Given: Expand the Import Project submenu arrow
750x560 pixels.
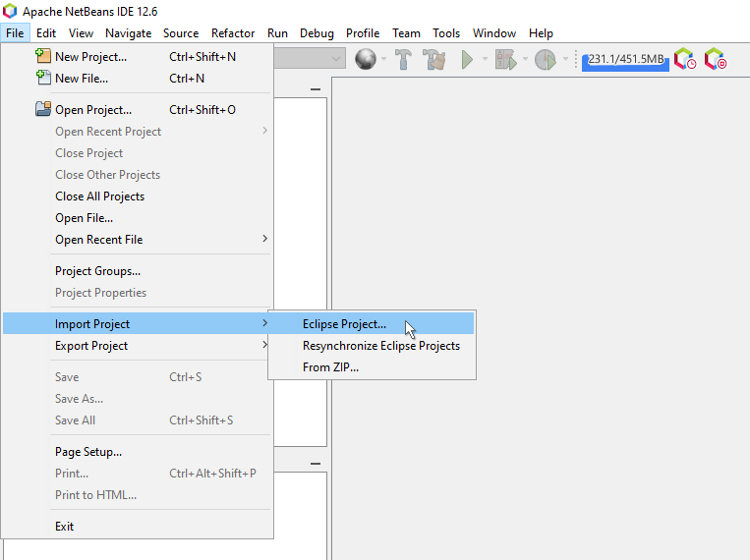Looking at the screenshot, I should [265, 323].
